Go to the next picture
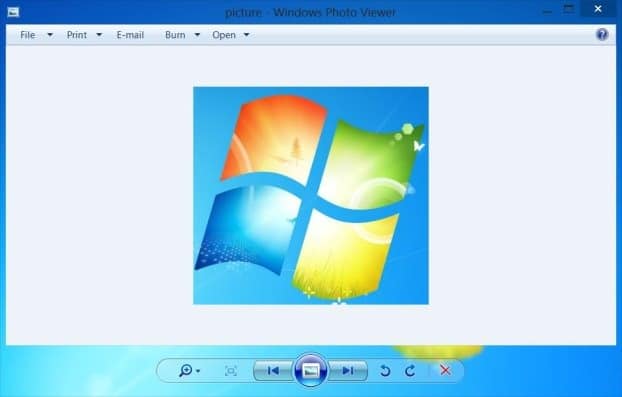The image size is (622, 397). point(348,370)
